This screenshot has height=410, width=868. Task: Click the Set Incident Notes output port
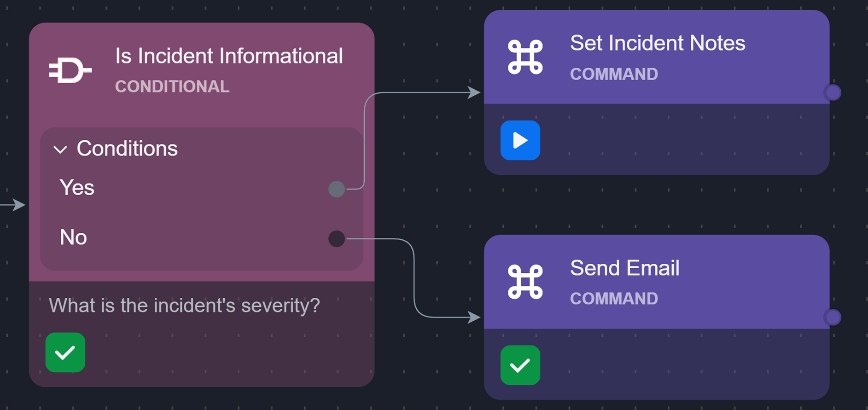tap(833, 92)
